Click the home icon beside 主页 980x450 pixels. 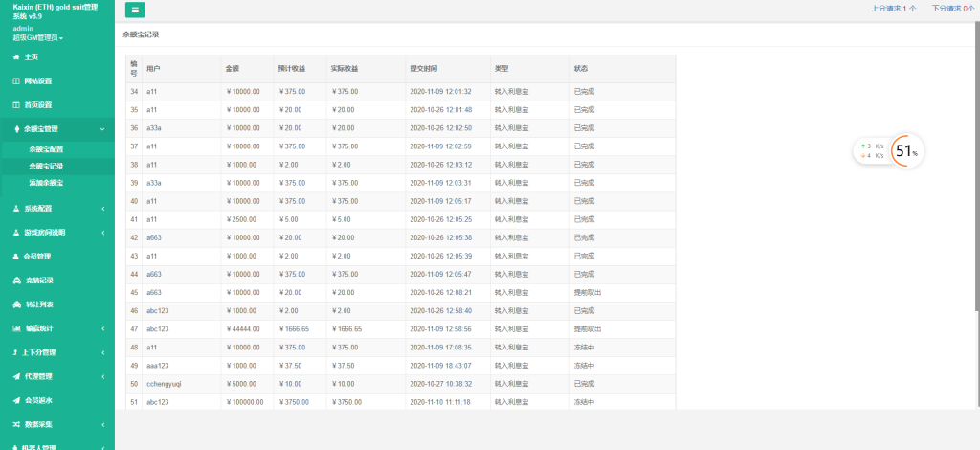click(x=15, y=57)
